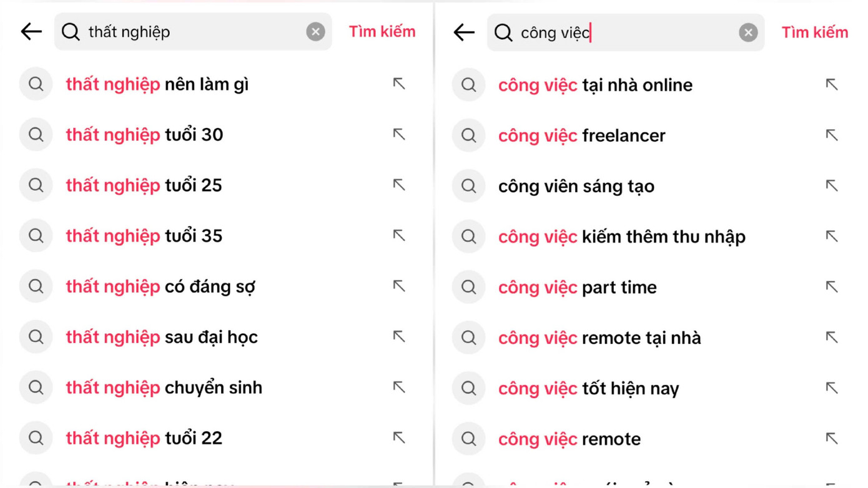This screenshot has height=488, width=868.
Task: Click arrow icon beside "công việc freelancer"
Action: [832, 135]
